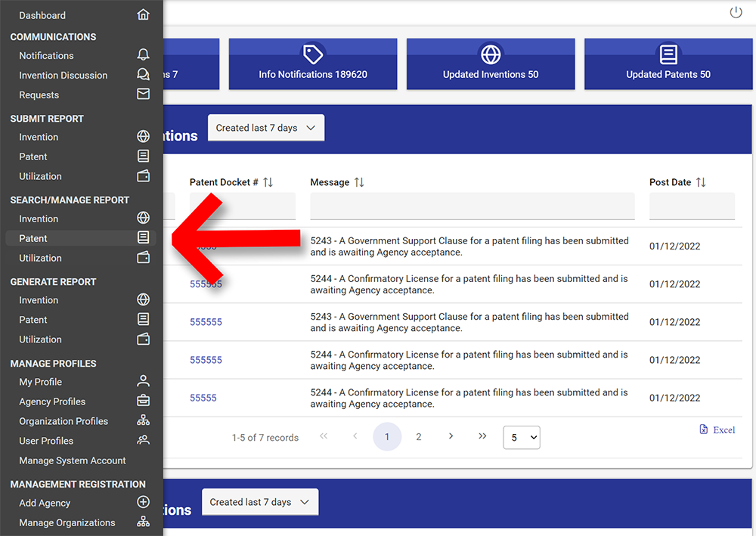Select Utilization under Generate Report

point(40,339)
